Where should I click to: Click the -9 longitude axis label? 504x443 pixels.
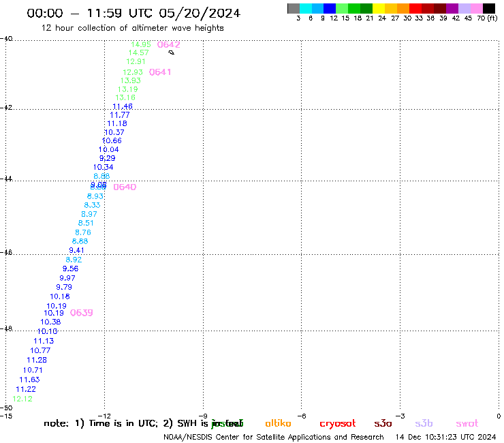(x=203, y=416)
